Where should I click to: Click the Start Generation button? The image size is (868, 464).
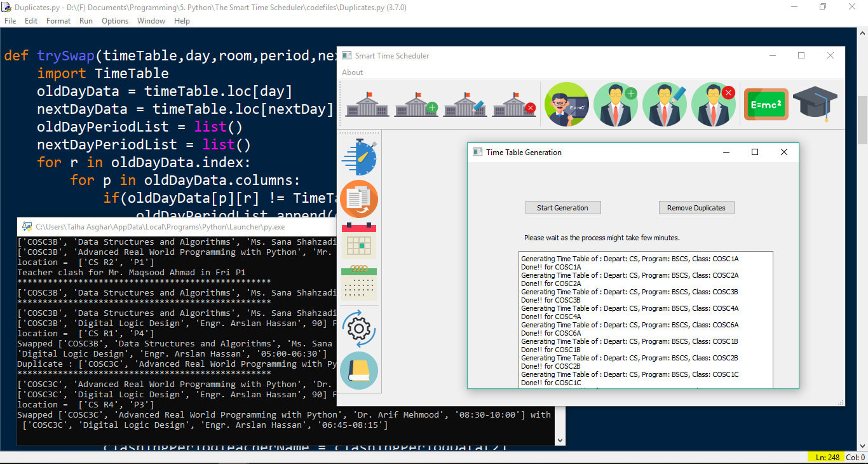(563, 208)
